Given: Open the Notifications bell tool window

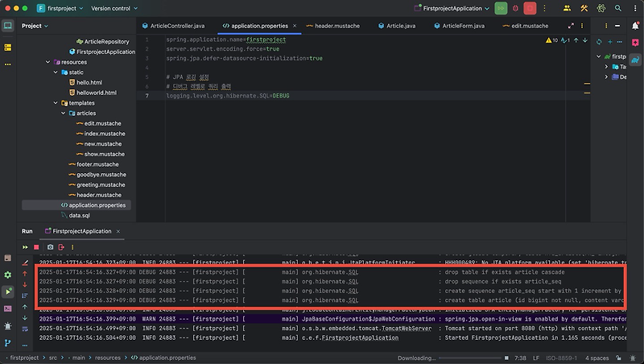Looking at the screenshot, I should [x=635, y=26].
